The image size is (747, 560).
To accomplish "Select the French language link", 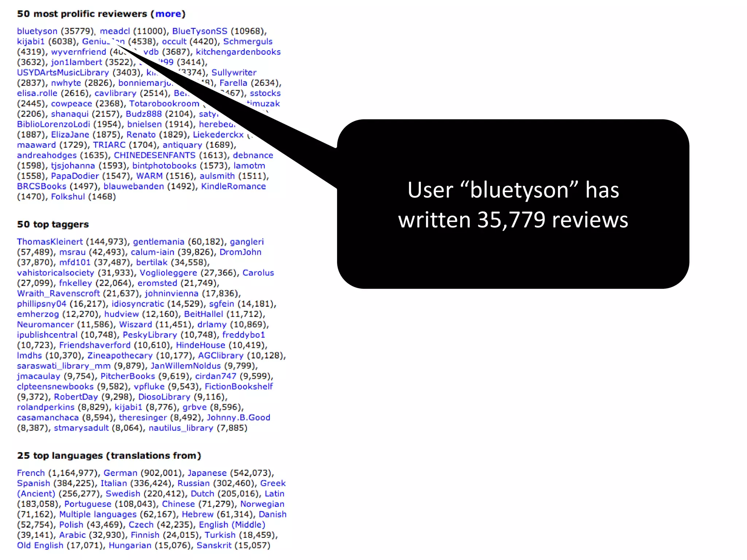I will [31, 473].
